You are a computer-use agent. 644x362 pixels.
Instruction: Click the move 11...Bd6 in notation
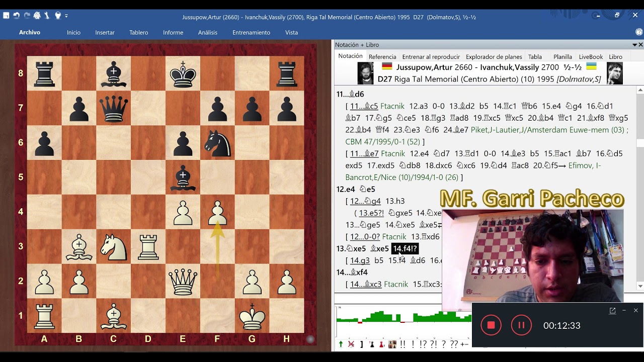coord(350,94)
